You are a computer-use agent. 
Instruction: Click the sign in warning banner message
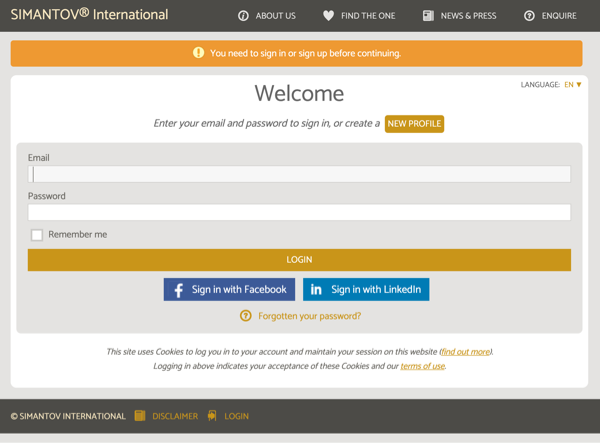pyautogui.click(x=305, y=53)
